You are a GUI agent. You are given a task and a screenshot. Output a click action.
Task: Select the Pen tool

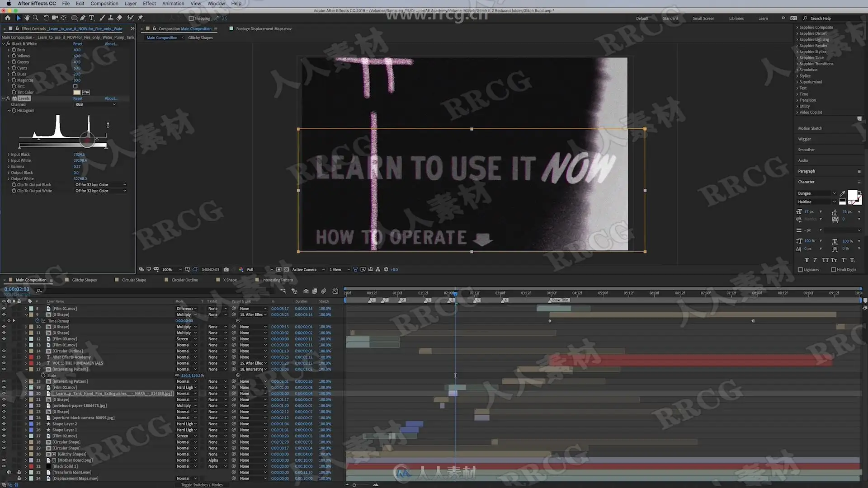tap(83, 18)
